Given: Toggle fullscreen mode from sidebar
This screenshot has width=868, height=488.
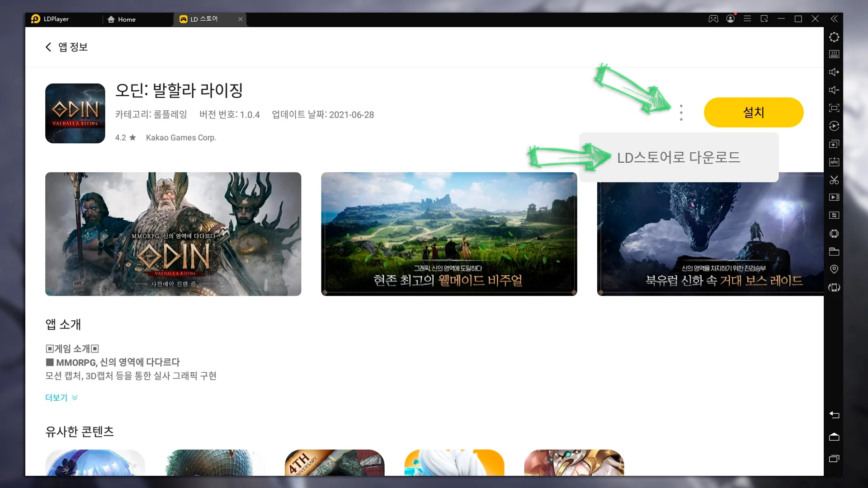Looking at the screenshot, I should [x=834, y=108].
